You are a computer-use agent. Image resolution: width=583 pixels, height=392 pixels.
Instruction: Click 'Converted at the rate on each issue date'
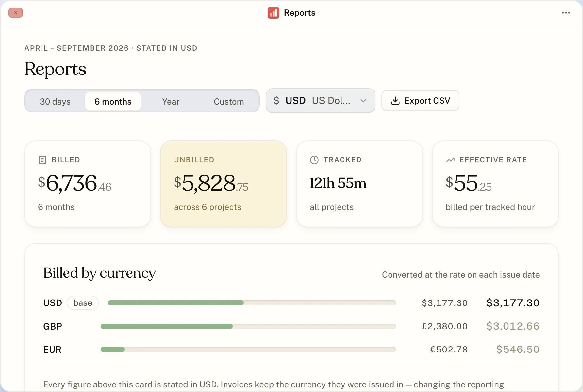tap(461, 275)
